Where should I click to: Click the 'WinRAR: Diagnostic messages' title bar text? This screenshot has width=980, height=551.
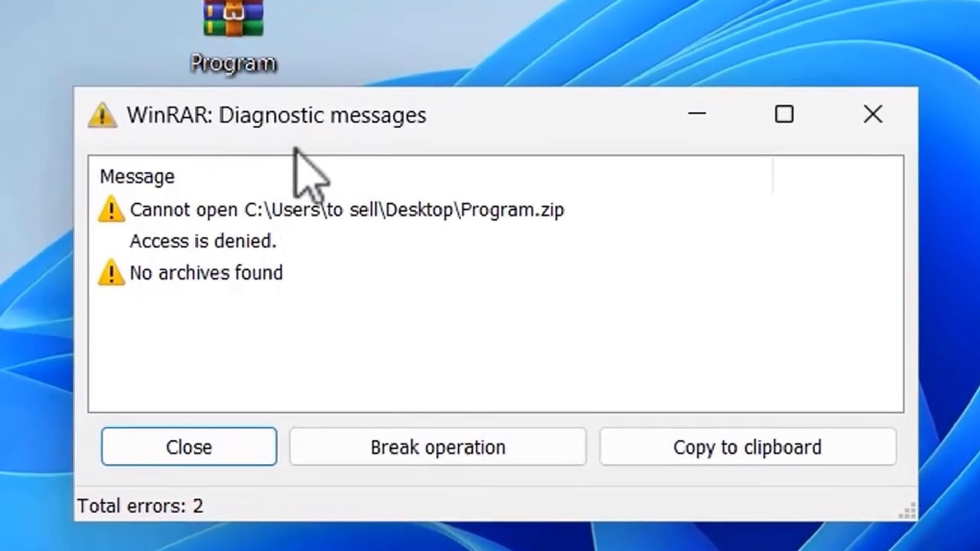[x=276, y=115]
